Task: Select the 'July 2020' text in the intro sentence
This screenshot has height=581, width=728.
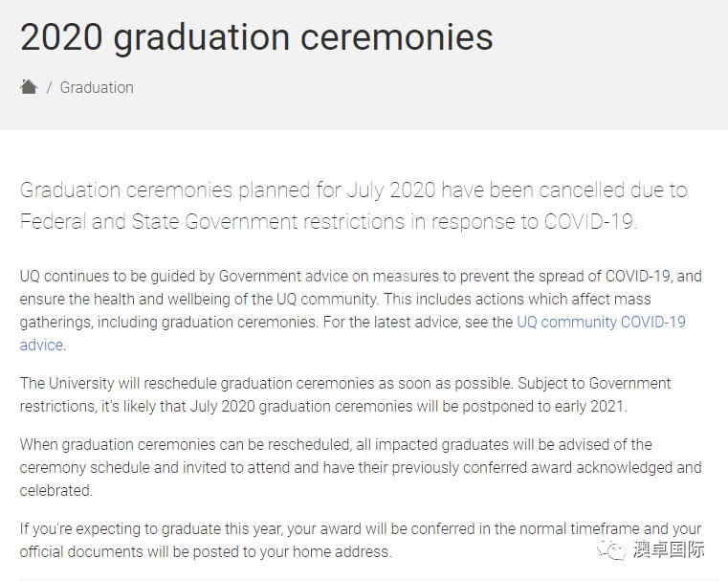Action: [391, 190]
